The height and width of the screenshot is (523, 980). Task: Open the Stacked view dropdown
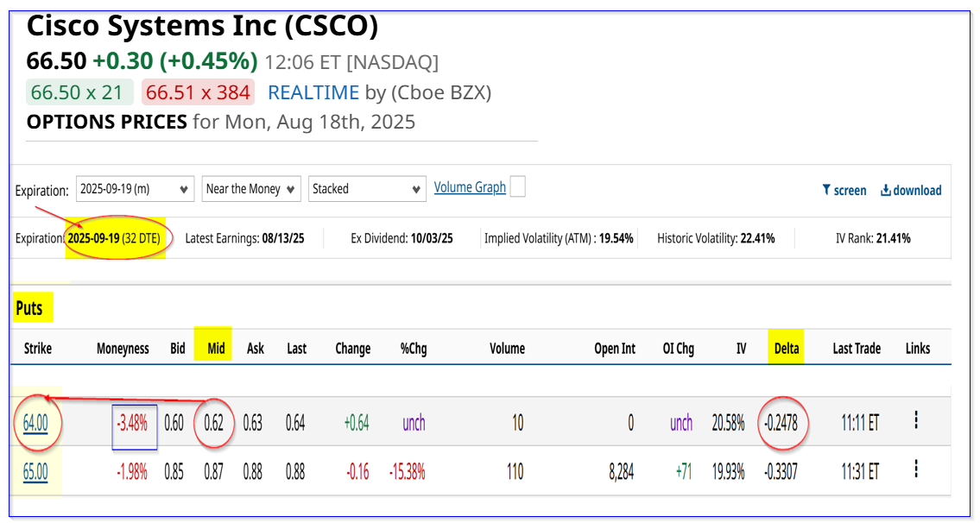click(368, 189)
